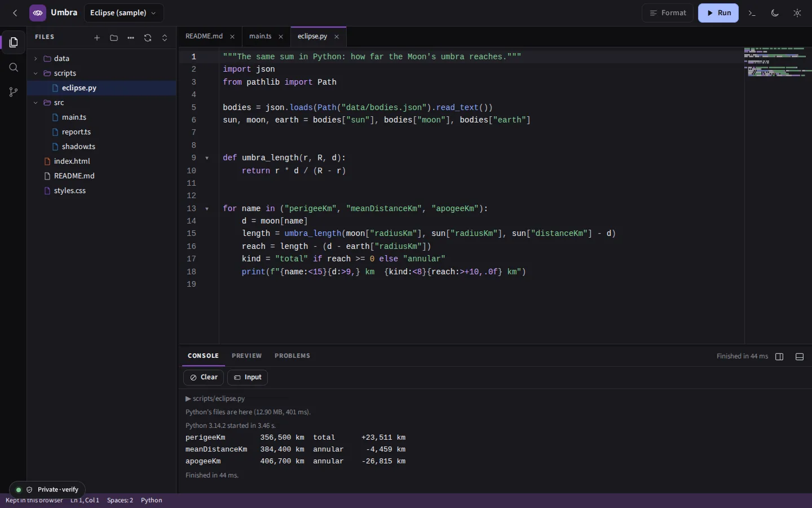Click the Umbra eye logo
812x508 pixels.
(x=38, y=12)
